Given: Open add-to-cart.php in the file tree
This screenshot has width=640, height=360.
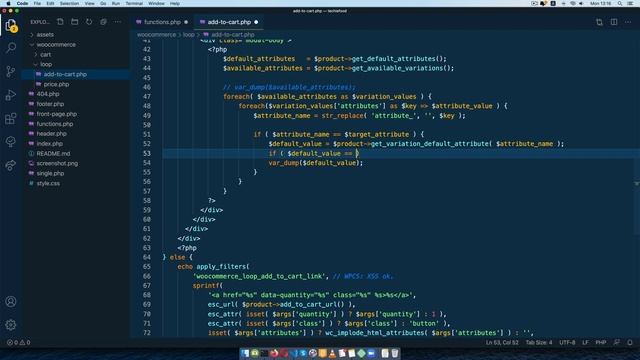Looking at the screenshot, I should coord(65,74).
